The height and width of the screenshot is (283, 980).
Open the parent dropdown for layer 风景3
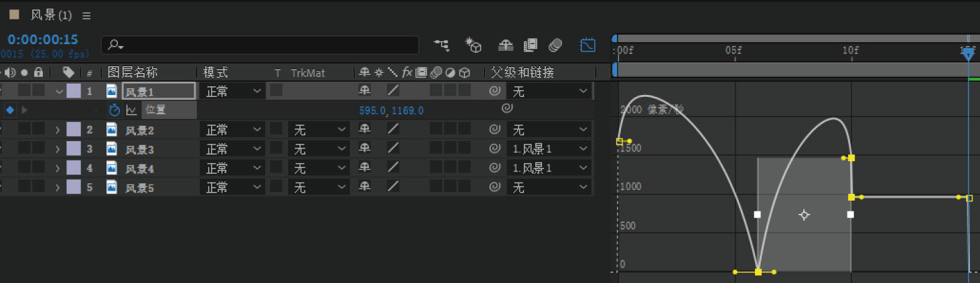pos(549,149)
